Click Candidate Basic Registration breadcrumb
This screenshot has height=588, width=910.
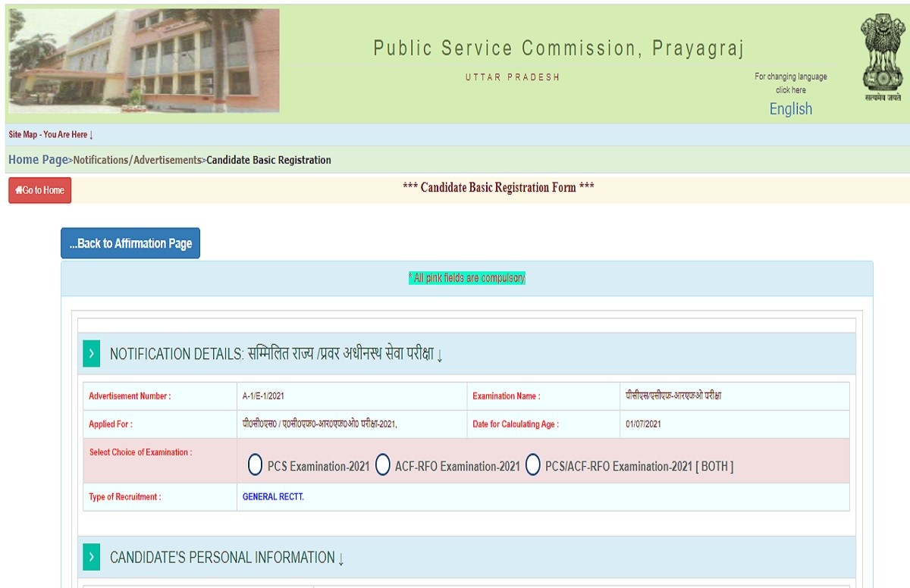point(268,160)
